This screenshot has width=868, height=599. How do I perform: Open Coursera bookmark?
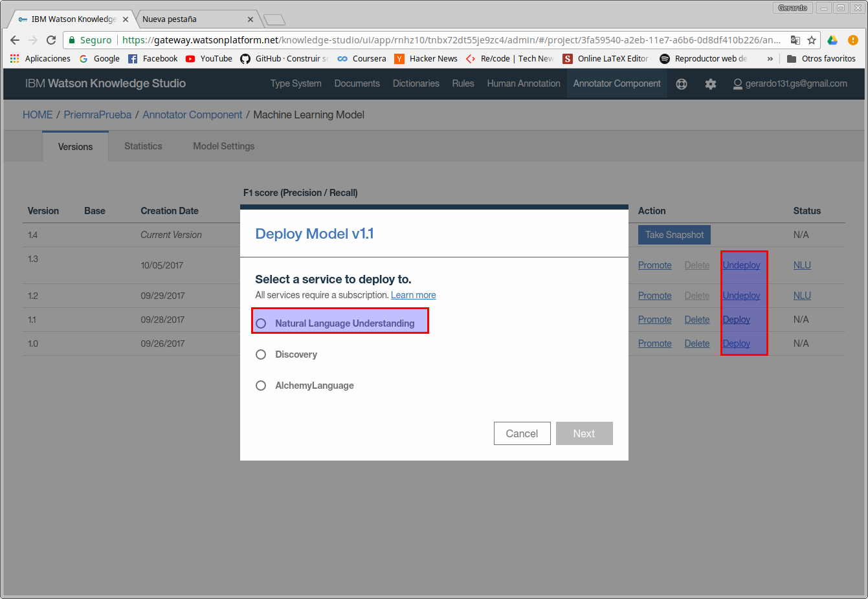click(x=362, y=59)
